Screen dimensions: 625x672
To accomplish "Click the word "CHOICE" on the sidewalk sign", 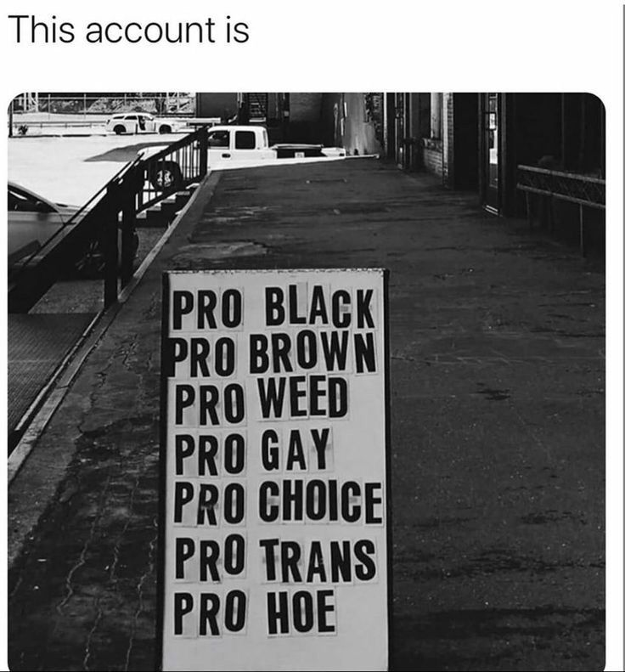I will click(x=320, y=502).
